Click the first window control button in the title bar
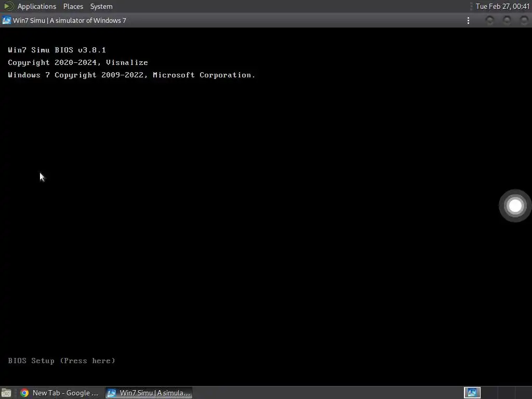This screenshot has height=399, width=532. point(489,20)
